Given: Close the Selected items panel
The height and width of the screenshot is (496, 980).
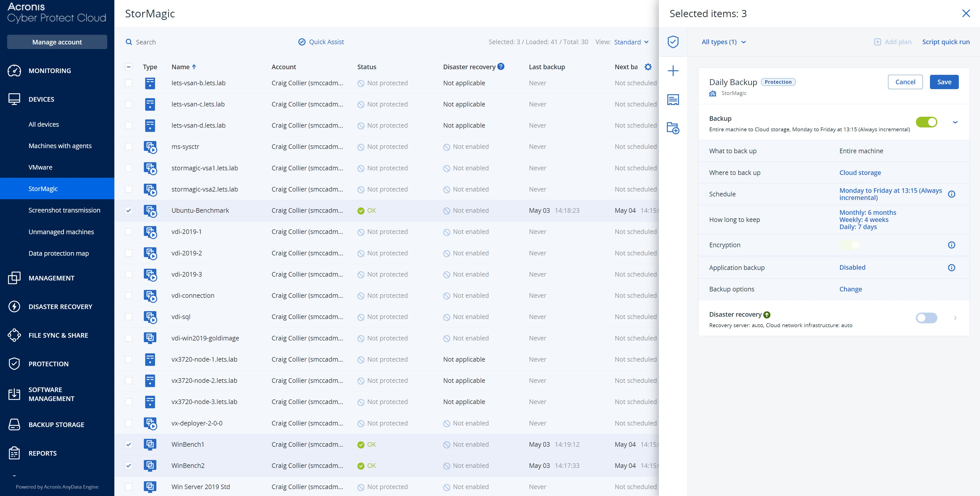Looking at the screenshot, I should tap(966, 14).
